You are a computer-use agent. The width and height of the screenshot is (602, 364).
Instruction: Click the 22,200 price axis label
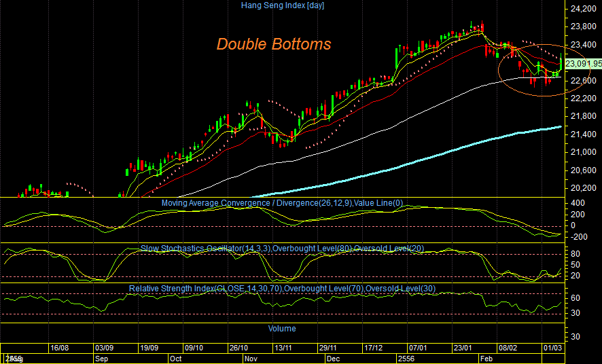click(584, 98)
